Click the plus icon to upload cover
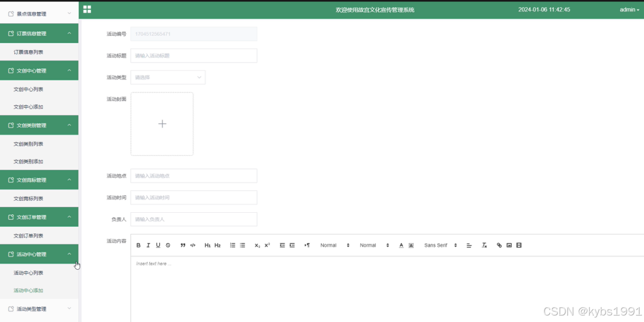This screenshot has height=322, width=644. [162, 124]
